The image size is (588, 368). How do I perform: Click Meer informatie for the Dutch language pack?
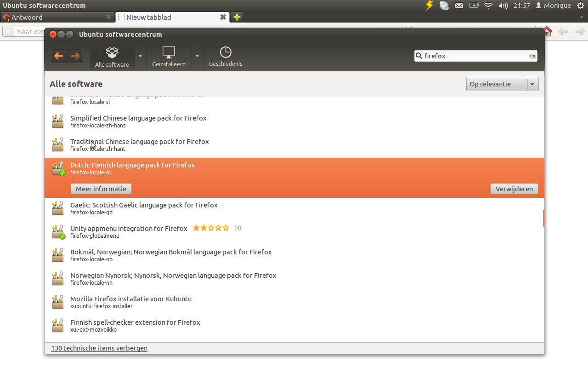click(101, 189)
